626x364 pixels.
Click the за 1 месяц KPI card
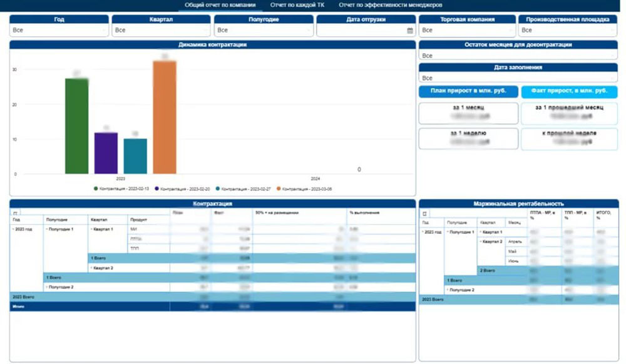coord(468,112)
